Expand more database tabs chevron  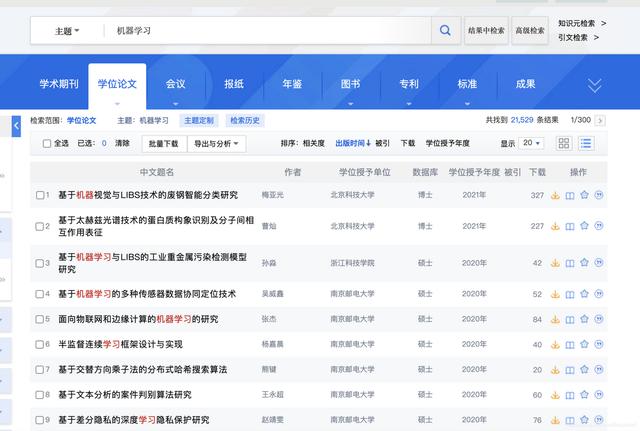(594, 85)
